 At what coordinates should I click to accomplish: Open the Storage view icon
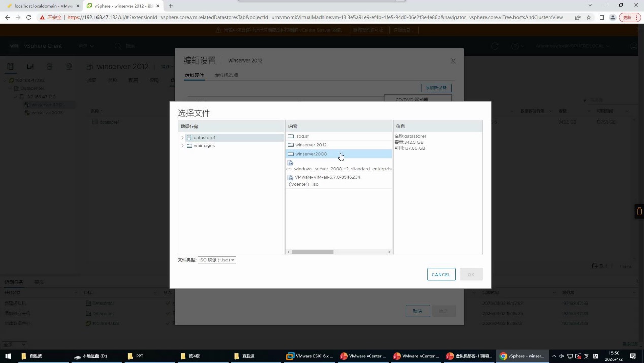point(49,66)
